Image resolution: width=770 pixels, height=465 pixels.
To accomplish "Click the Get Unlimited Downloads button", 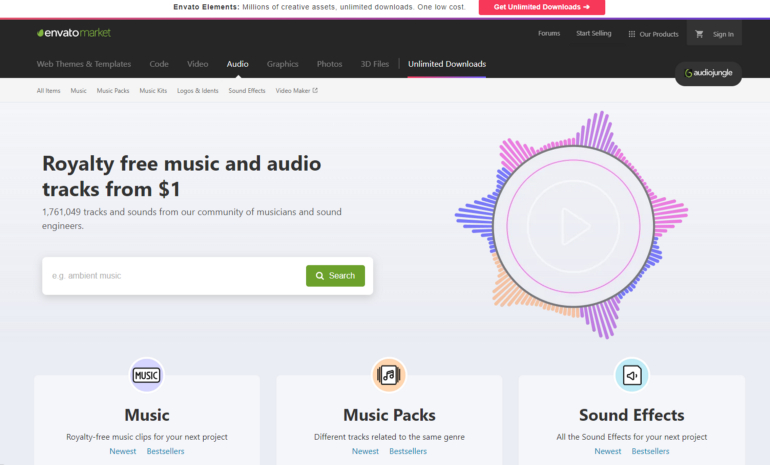I will pos(542,7).
